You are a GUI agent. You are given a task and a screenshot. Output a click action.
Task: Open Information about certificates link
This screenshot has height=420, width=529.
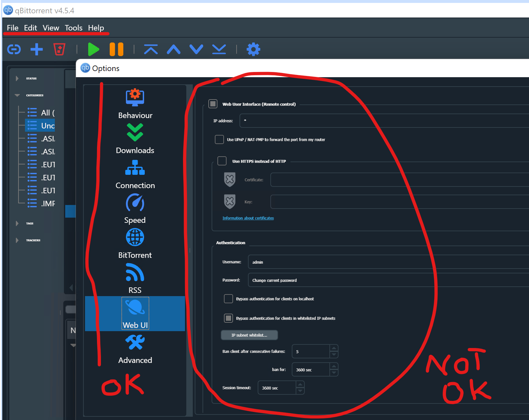(x=248, y=218)
